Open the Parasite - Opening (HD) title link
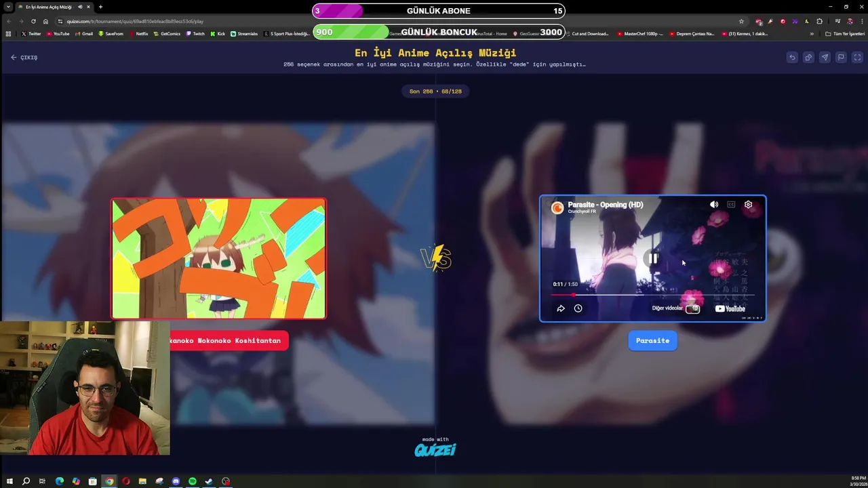The height and width of the screenshot is (488, 868). pyautogui.click(x=606, y=205)
